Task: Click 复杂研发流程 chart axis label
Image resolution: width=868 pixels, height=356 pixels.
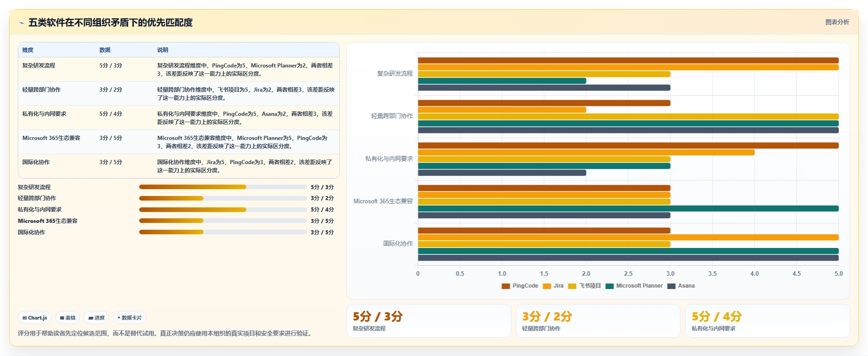Action: click(395, 73)
